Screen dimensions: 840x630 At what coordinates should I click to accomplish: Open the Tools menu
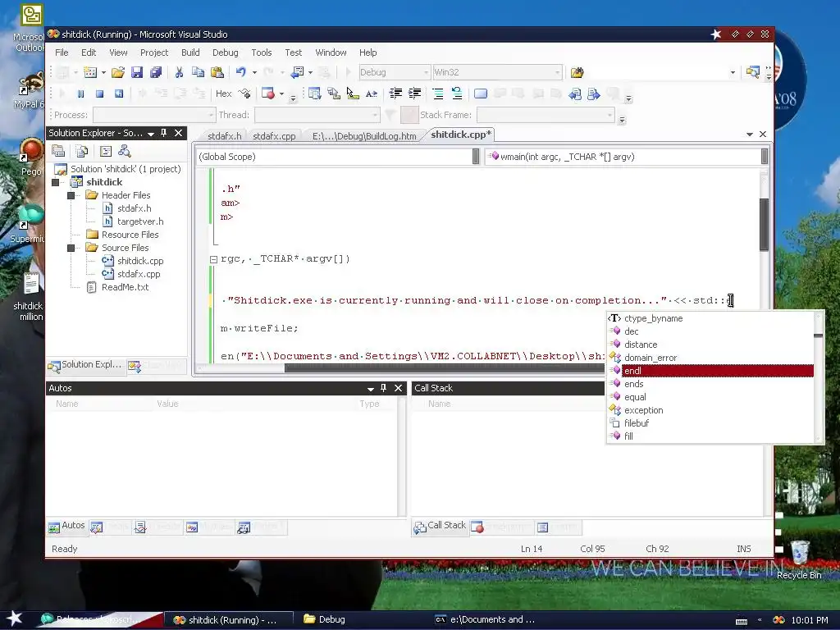(262, 52)
